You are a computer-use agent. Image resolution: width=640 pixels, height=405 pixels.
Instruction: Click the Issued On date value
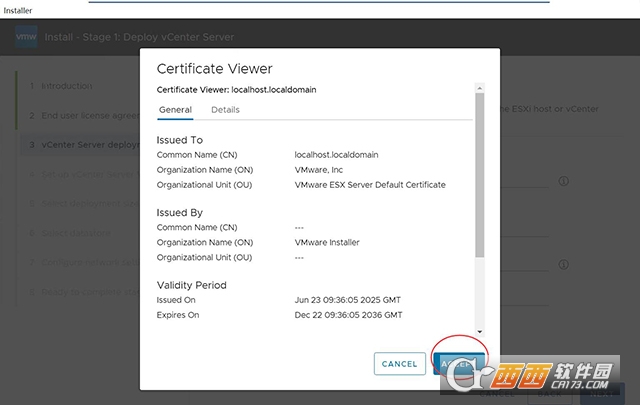[x=348, y=300]
